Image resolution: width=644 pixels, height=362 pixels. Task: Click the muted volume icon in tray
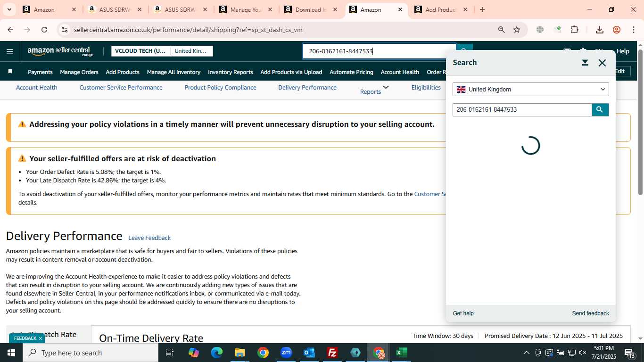coord(583,353)
